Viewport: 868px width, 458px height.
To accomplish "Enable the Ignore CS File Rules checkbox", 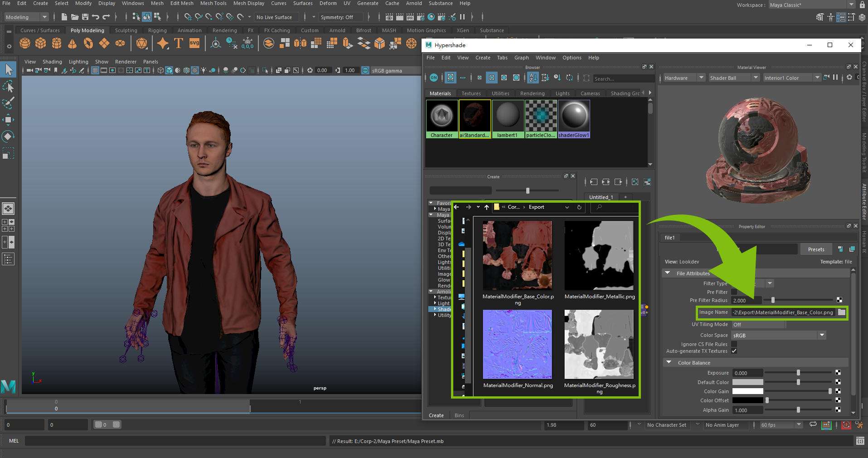I will (734, 344).
